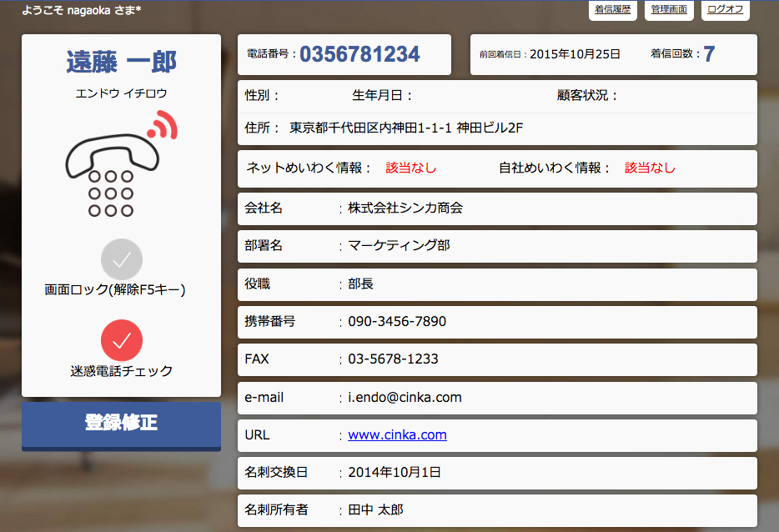The image size is (779, 532).
Task: Click the 画面ロック(解除F5キー) label
Action: point(115,289)
